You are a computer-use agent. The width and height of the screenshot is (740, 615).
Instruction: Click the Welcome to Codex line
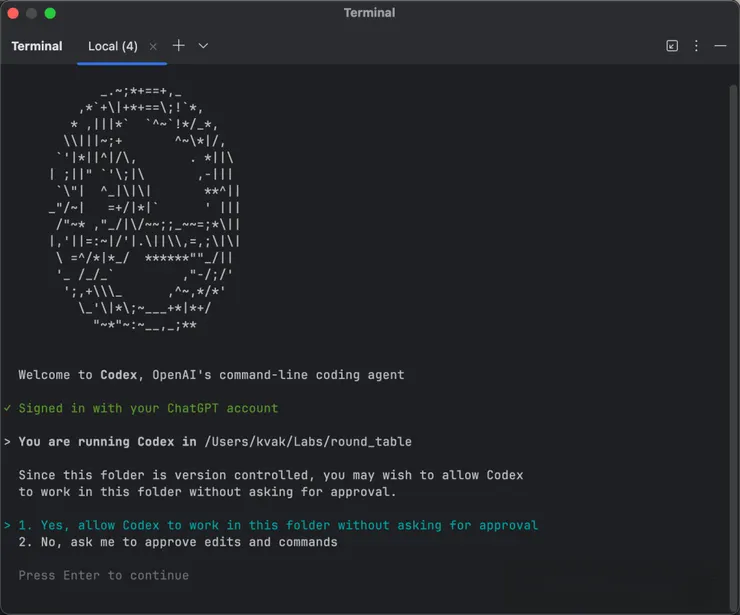[211, 375]
